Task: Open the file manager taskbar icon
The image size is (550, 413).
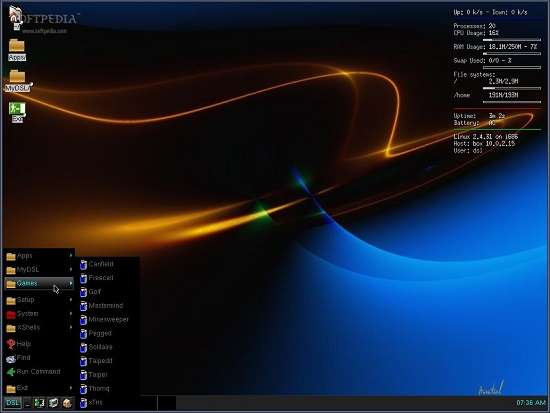Action: pyautogui.click(x=53, y=403)
